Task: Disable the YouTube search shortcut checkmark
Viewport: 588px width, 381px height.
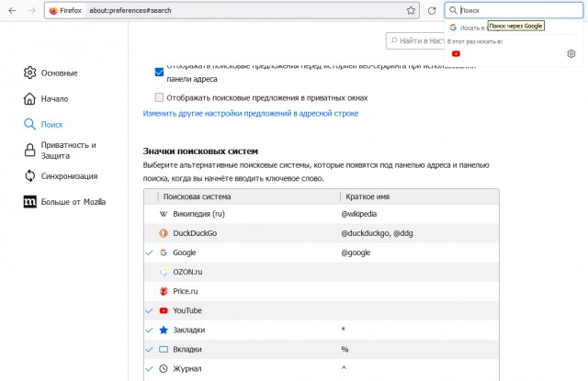Action: (149, 310)
